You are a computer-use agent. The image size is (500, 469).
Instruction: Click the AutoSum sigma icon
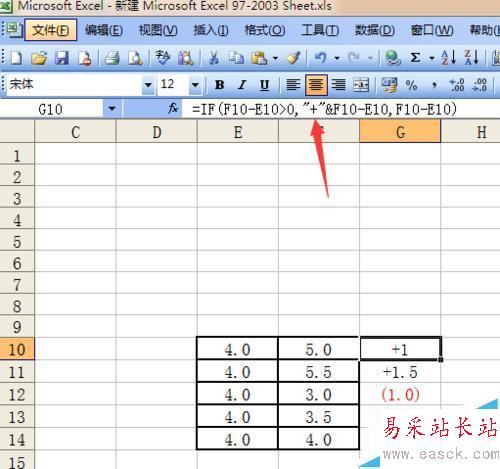(x=415, y=58)
